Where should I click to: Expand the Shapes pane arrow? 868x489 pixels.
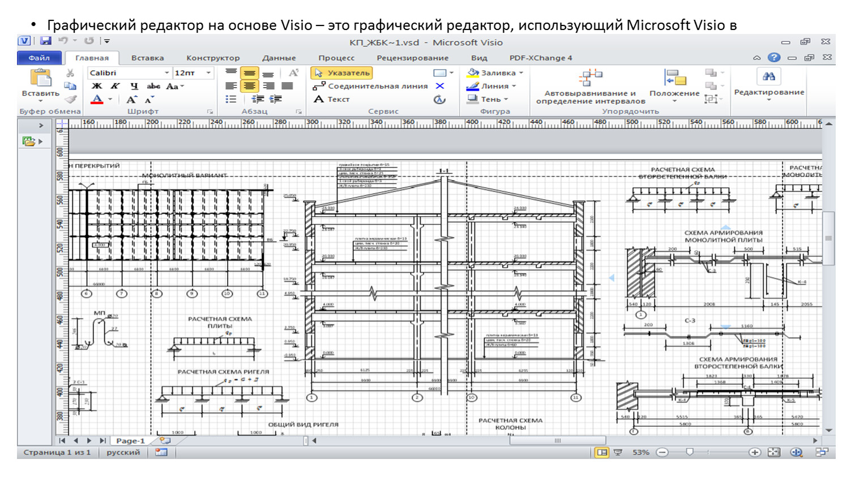pos(41,125)
